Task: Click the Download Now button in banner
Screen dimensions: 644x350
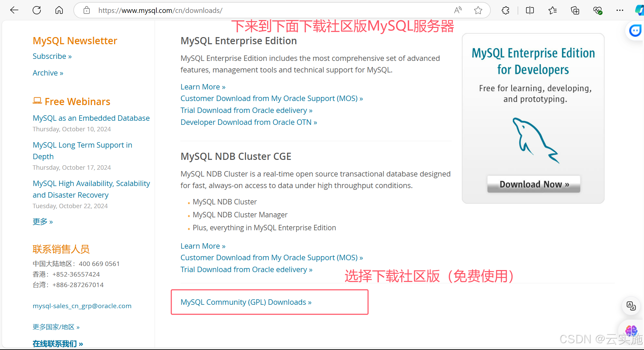Action: click(x=534, y=184)
